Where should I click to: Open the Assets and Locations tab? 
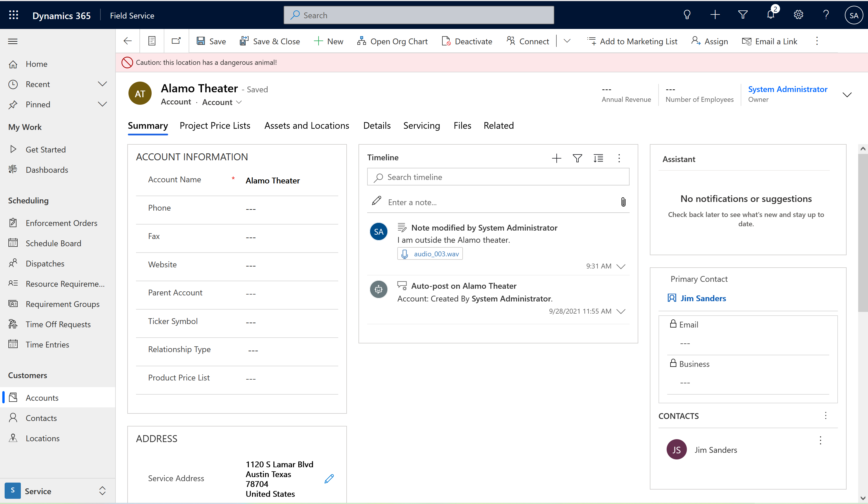pyautogui.click(x=307, y=125)
